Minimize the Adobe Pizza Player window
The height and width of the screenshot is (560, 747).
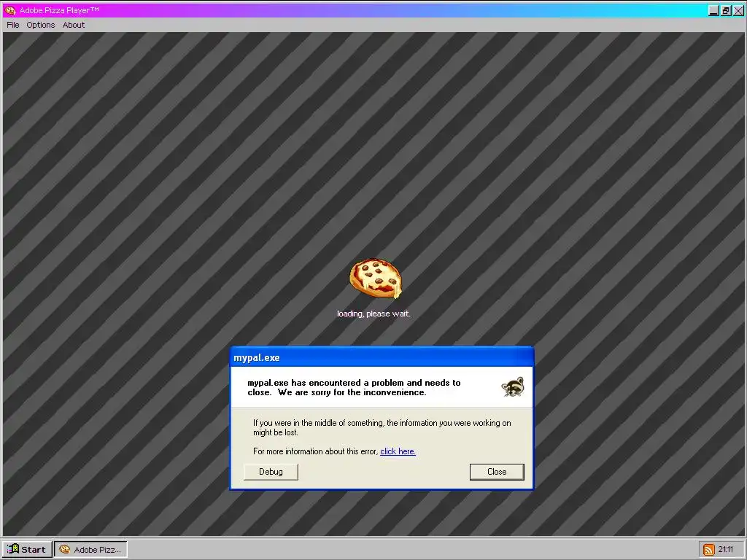tap(713, 10)
